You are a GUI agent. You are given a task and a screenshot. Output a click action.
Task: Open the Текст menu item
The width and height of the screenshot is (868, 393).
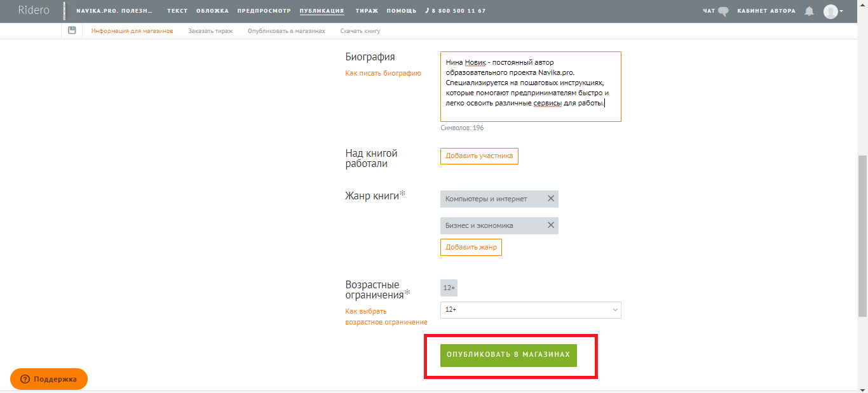click(x=177, y=11)
